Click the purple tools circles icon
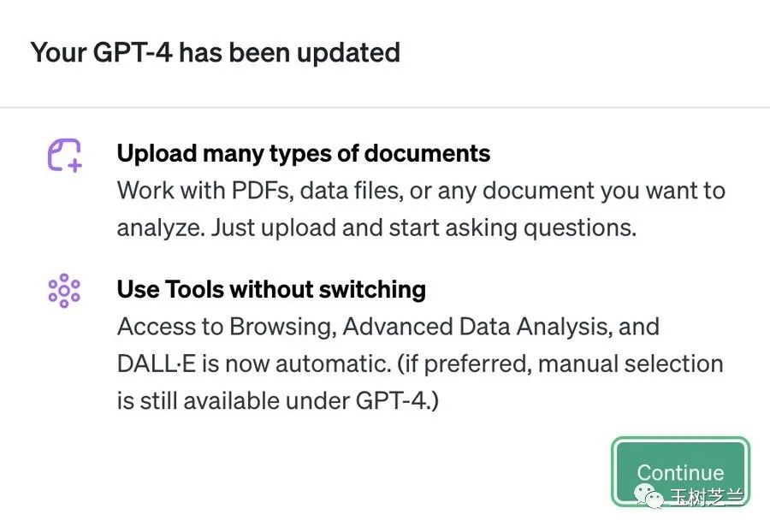The image size is (770, 532). pos(64,291)
